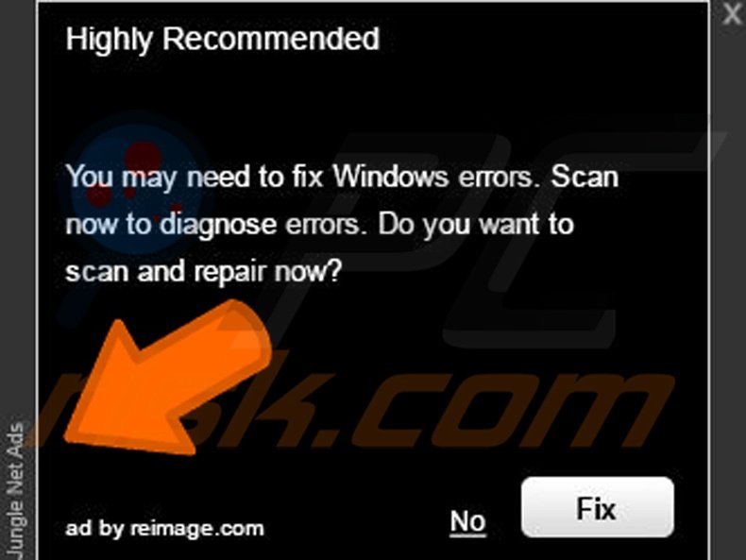Click the 'ad by reimage.com' attribution text
This screenshot has width=746, height=560.
tap(164, 528)
